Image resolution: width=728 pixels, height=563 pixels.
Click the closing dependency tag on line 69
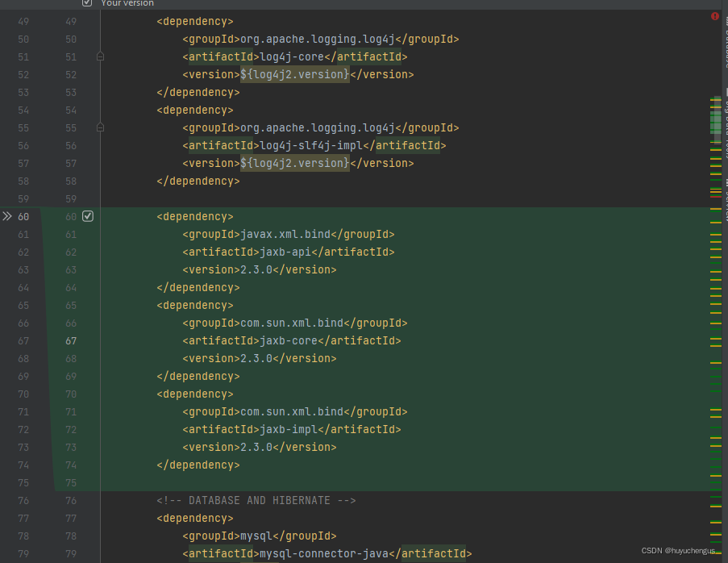coord(198,376)
